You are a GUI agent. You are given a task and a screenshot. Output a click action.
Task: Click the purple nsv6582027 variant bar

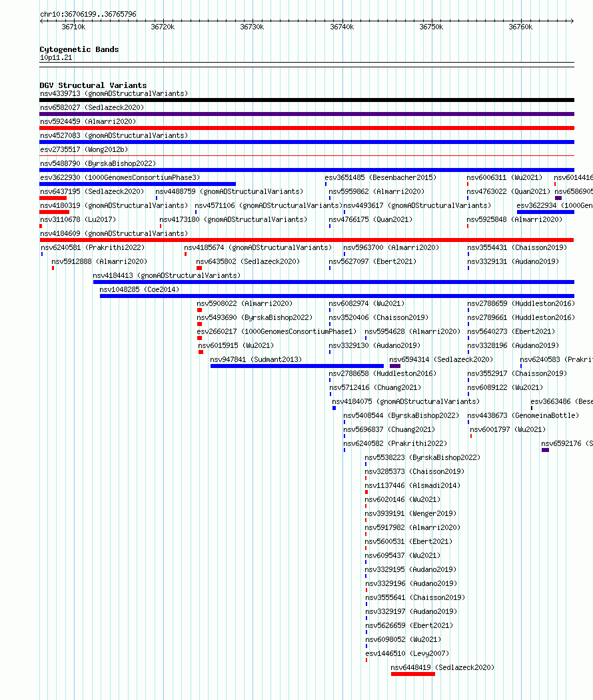point(306,114)
